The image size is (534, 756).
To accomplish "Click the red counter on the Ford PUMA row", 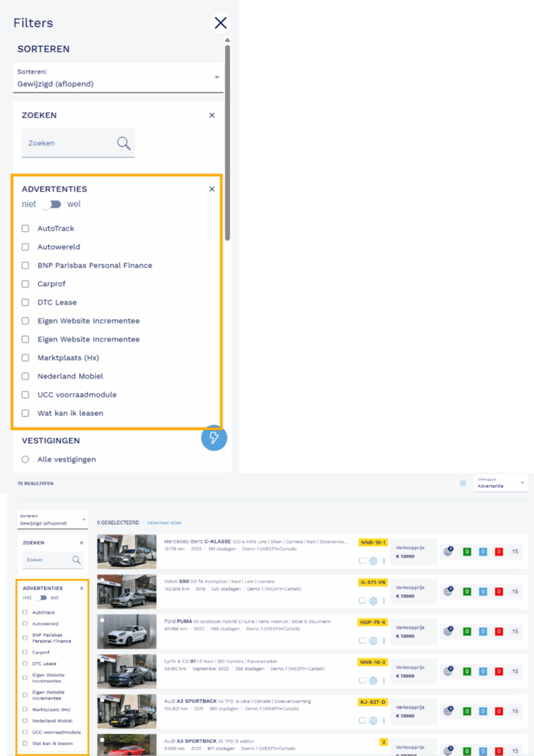I will 499,632.
